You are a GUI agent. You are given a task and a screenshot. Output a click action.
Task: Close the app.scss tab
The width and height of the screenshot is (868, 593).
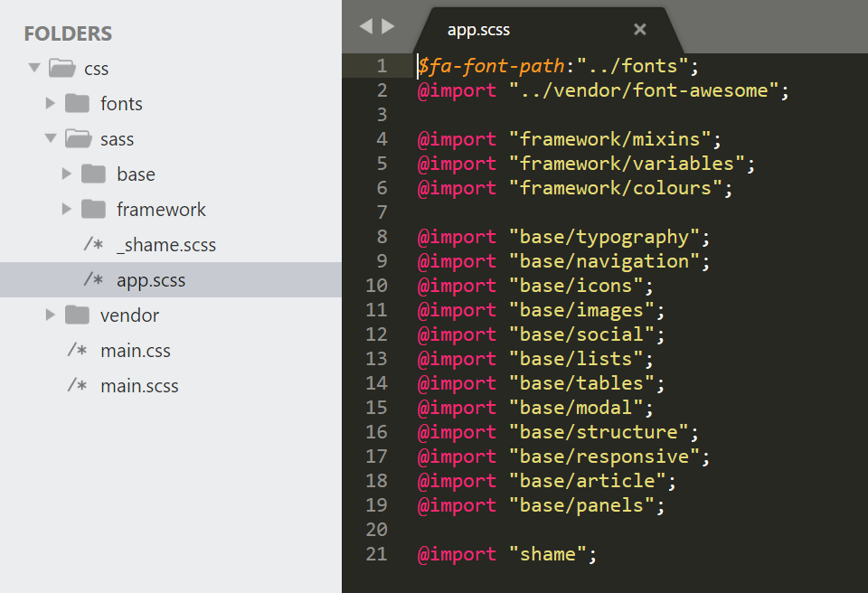tap(640, 29)
